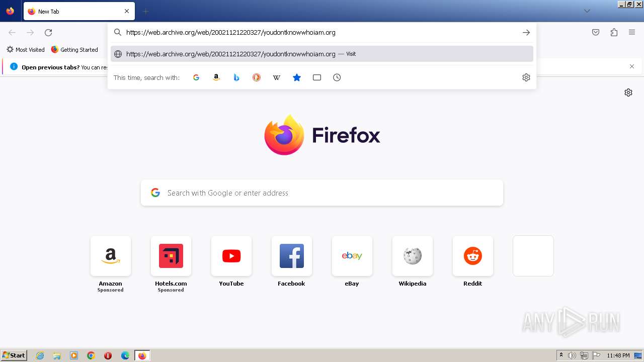This screenshot has width=644, height=362.
Task: Search in Bookmarks star icon
Action: (x=297, y=77)
